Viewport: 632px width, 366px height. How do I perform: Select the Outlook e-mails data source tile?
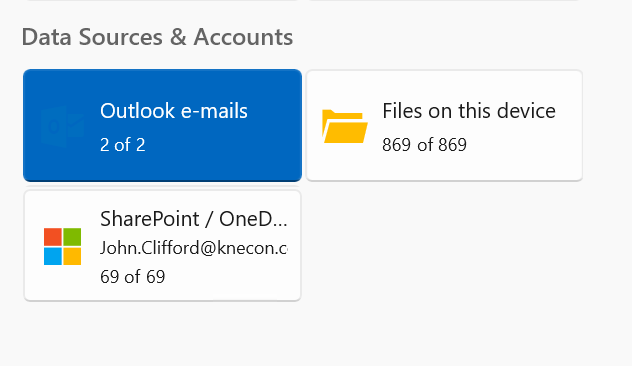tap(162, 125)
